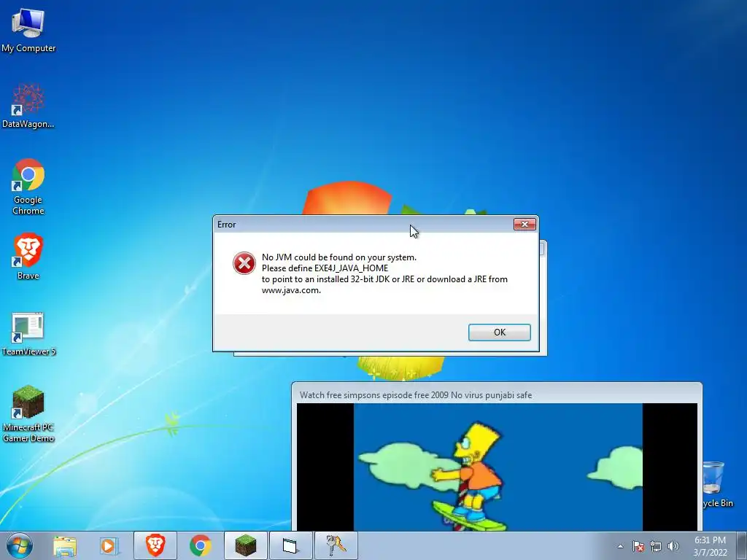The image size is (747, 560).
Task: Click the red error icon in the dialog
Action: (244, 263)
